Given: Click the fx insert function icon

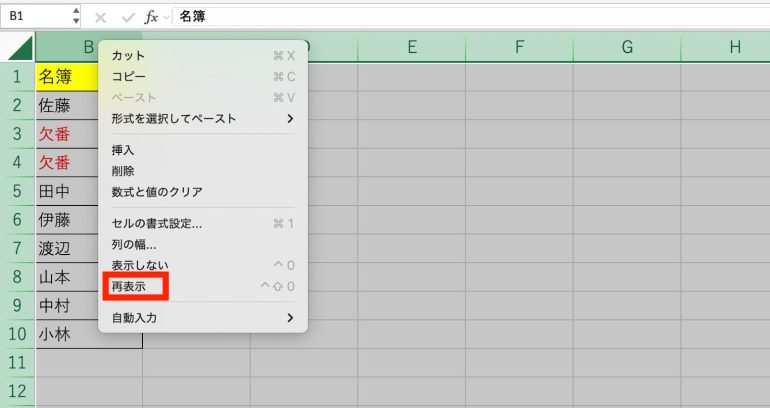Looking at the screenshot, I should click(x=152, y=17).
